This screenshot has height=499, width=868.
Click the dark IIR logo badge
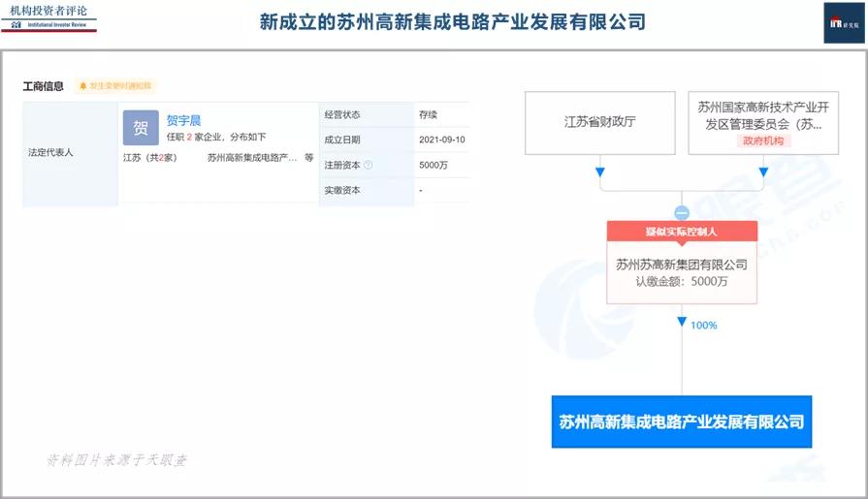coord(844,22)
